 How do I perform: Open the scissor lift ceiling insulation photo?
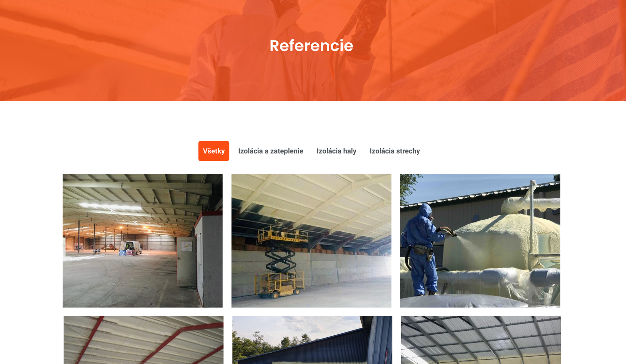click(x=311, y=241)
